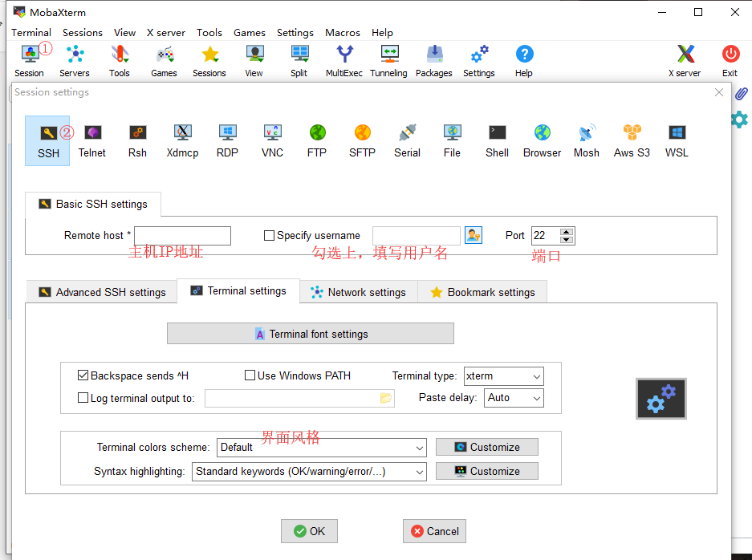Choose the File session type

click(453, 141)
